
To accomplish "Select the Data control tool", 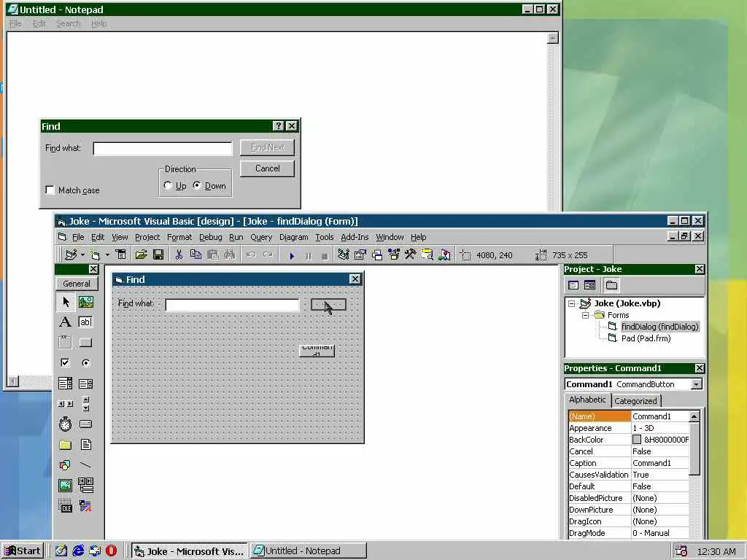I will pos(86,485).
